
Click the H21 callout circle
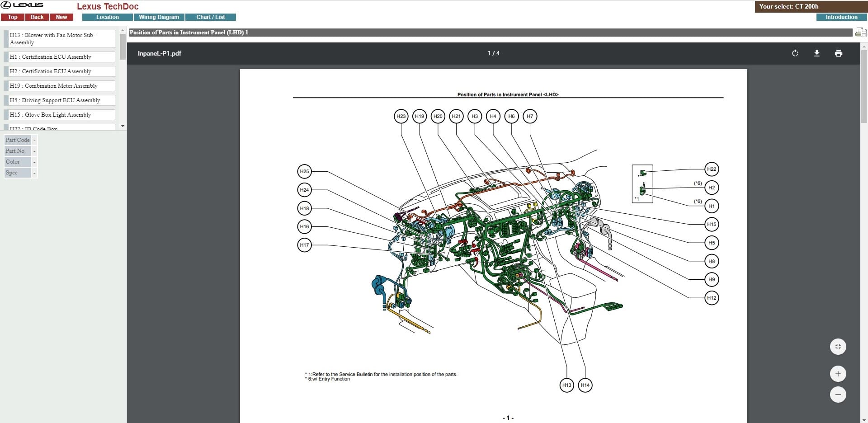456,116
